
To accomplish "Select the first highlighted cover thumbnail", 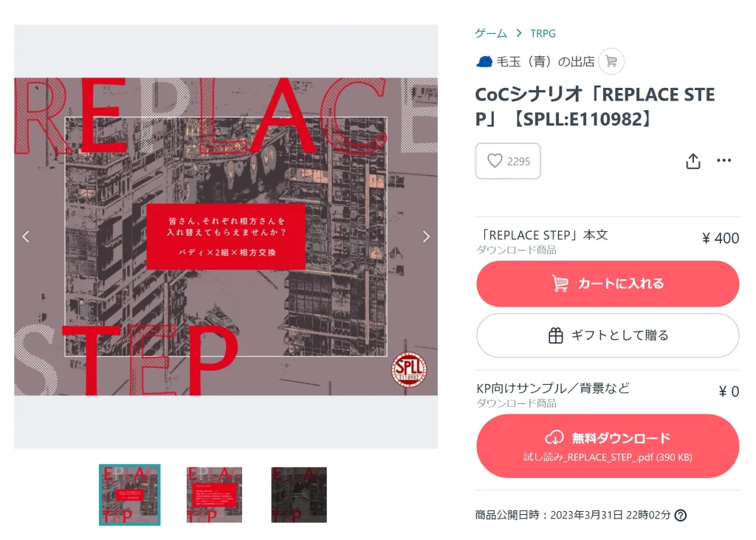I will [130, 495].
